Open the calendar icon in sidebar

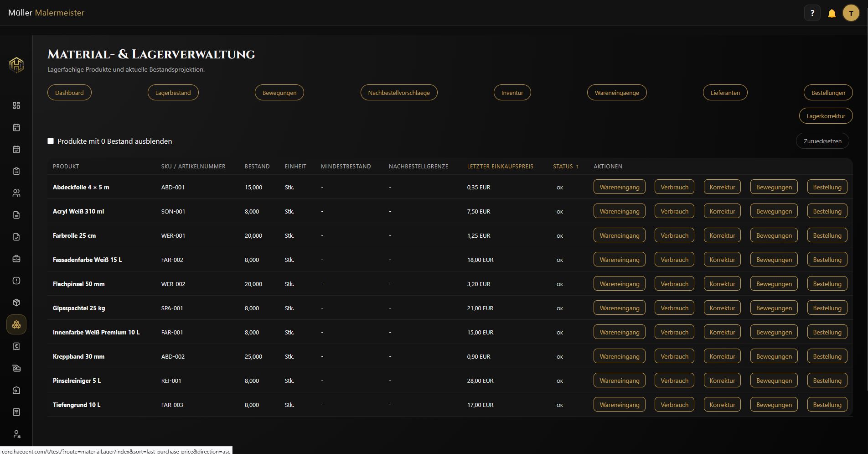tap(16, 127)
